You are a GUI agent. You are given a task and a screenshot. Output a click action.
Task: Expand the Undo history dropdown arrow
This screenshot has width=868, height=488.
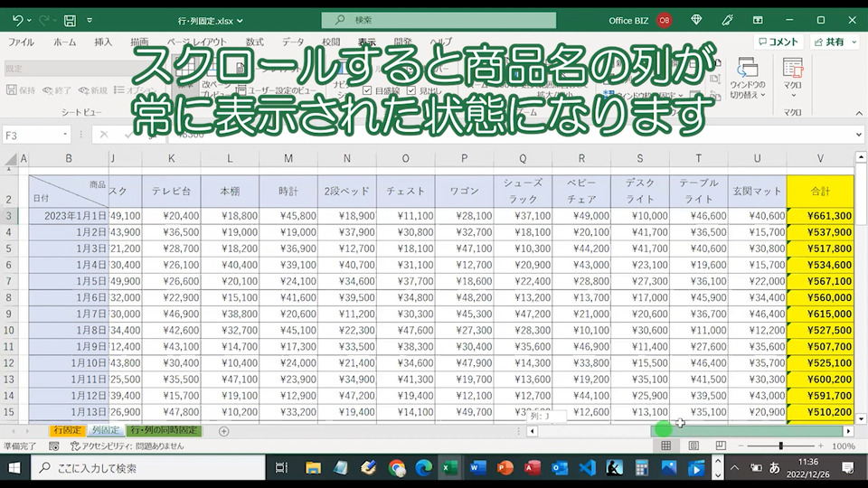(x=29, y=21)
